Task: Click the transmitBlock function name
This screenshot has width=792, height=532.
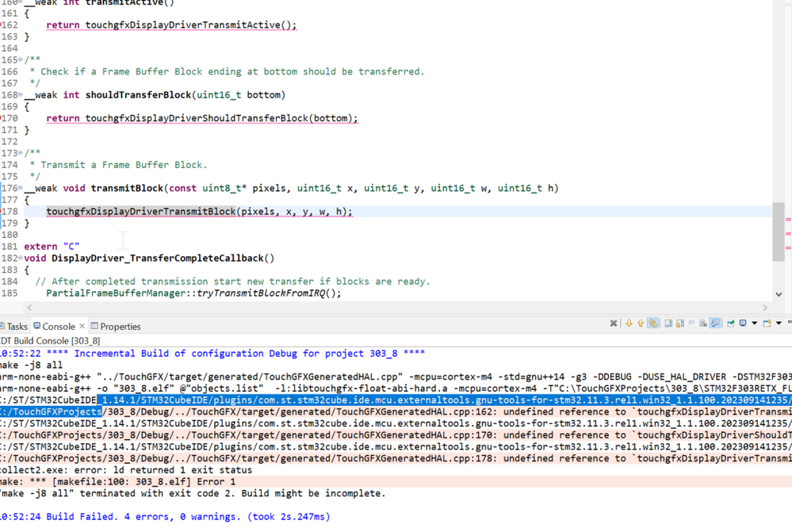Action: pos(128,188)
